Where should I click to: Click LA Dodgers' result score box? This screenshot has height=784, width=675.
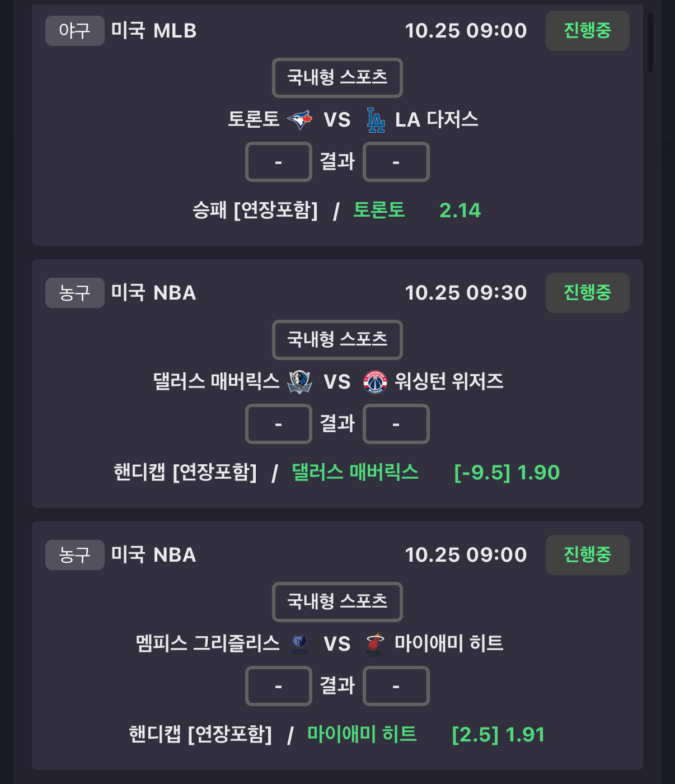(x=396, y=162)
